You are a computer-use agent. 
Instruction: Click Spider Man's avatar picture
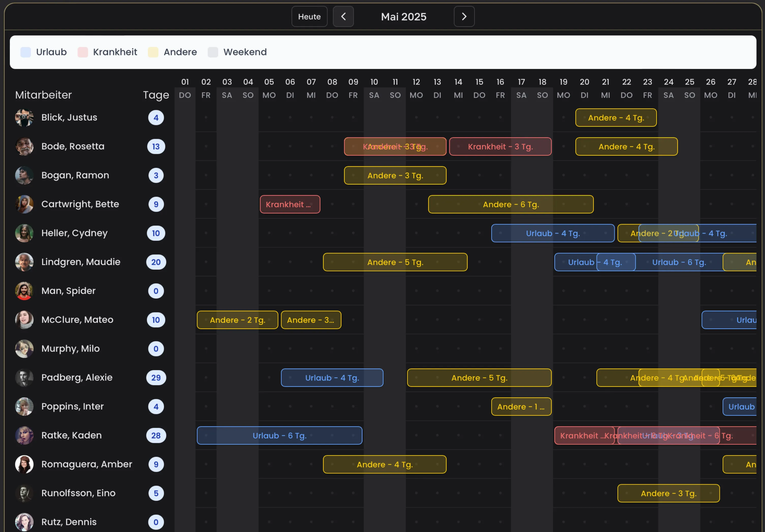point(24,291)
